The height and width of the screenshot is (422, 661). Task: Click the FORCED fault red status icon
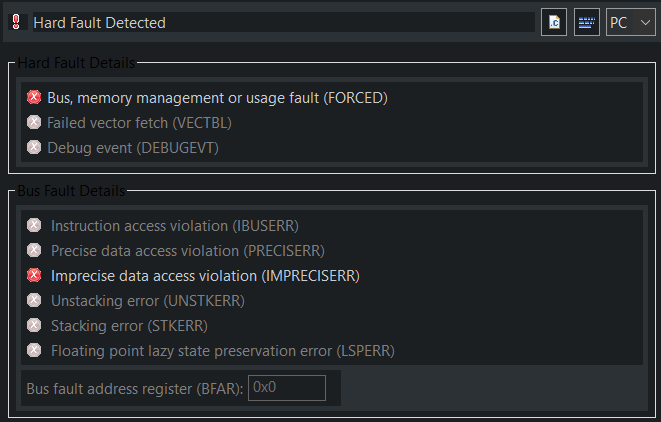coord(34,97)
